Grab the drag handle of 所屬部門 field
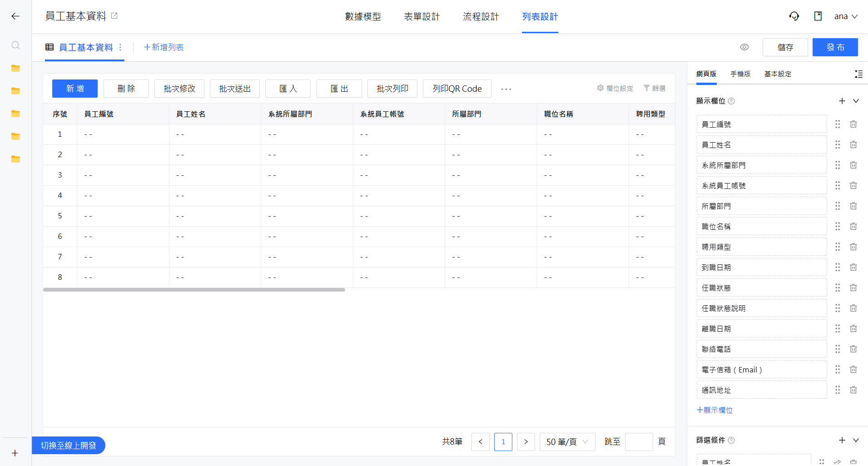868x466 pixels. coord(838,206)
